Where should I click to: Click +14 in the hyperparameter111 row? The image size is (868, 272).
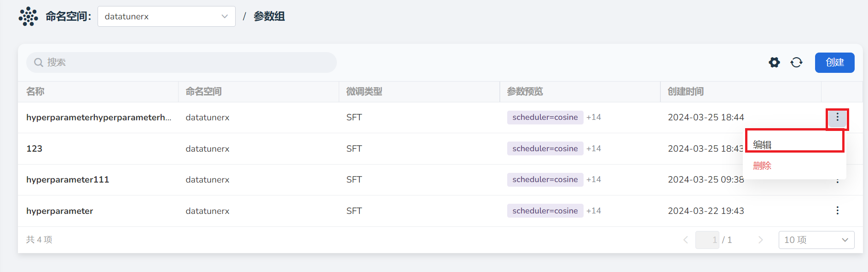594,179
